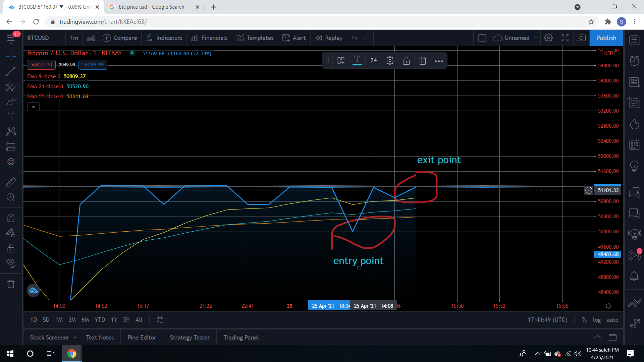This screenshot has width=644, height=362.
Task: Open the Ideas lightbulb panel
Action: point(634,166)
